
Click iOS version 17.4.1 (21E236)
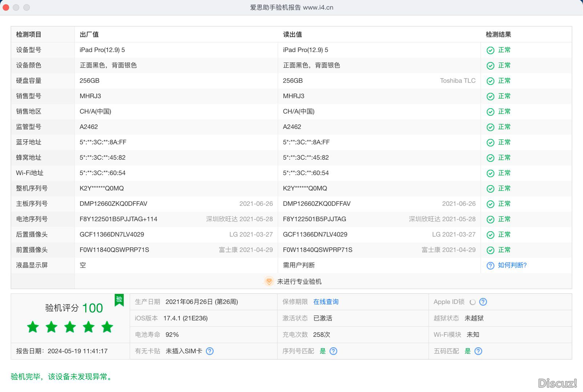pos(185,318)
